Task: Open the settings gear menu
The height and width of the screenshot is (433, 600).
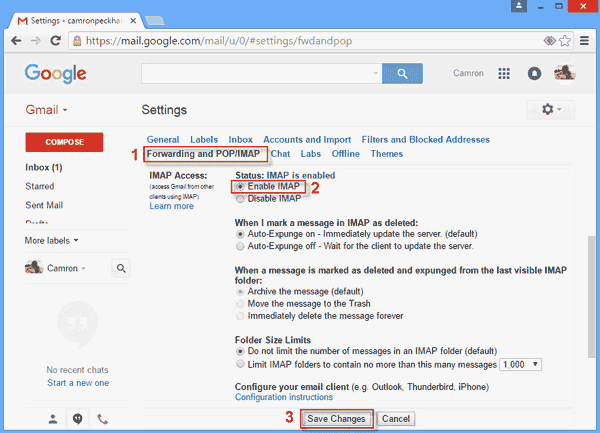Action: pyautogui.click(x=550, y=110)
